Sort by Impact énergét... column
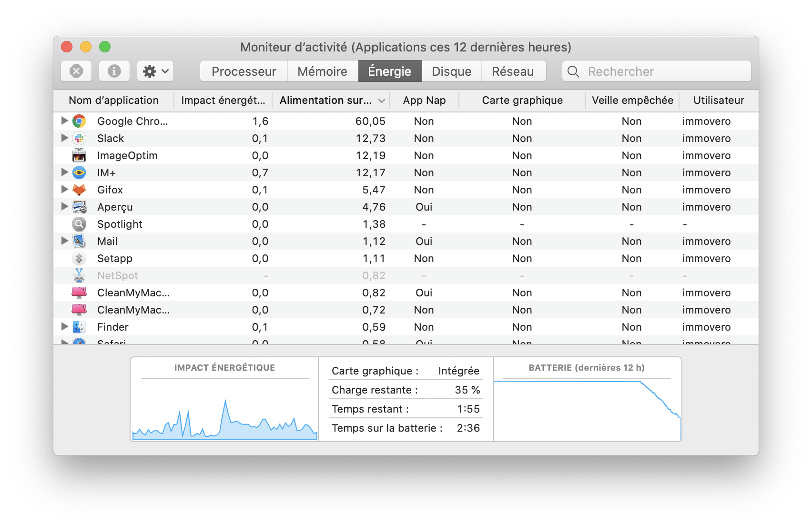812x526 pixels. pyautogui.click(x=223, y=101)
